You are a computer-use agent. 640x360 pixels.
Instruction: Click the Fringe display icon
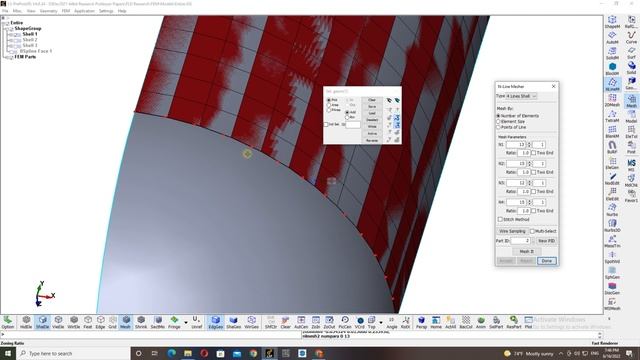point(174,322)
